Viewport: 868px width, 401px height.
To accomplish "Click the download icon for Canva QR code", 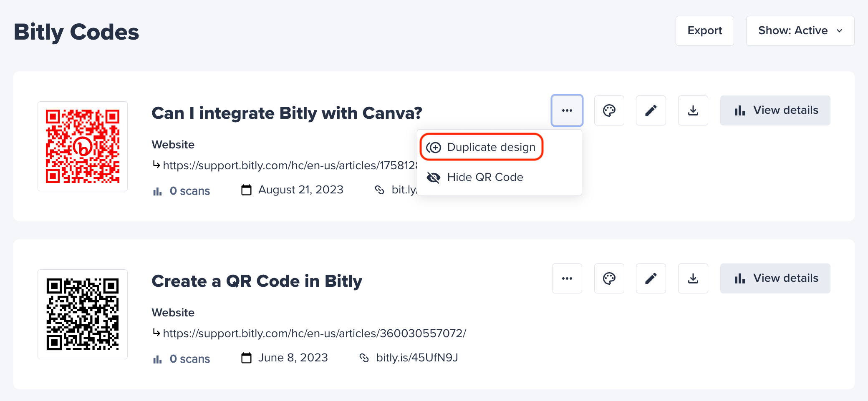I will 693,110.
